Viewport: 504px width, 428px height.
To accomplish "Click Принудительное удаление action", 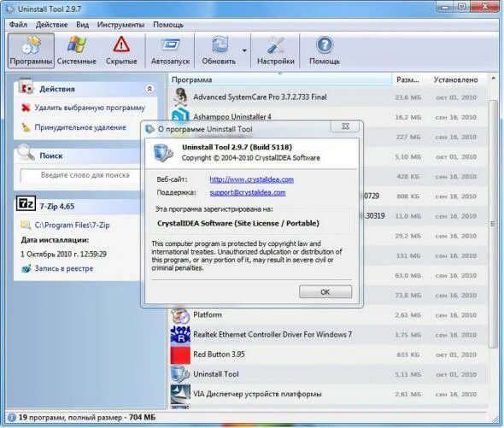I will pos(80,127).
